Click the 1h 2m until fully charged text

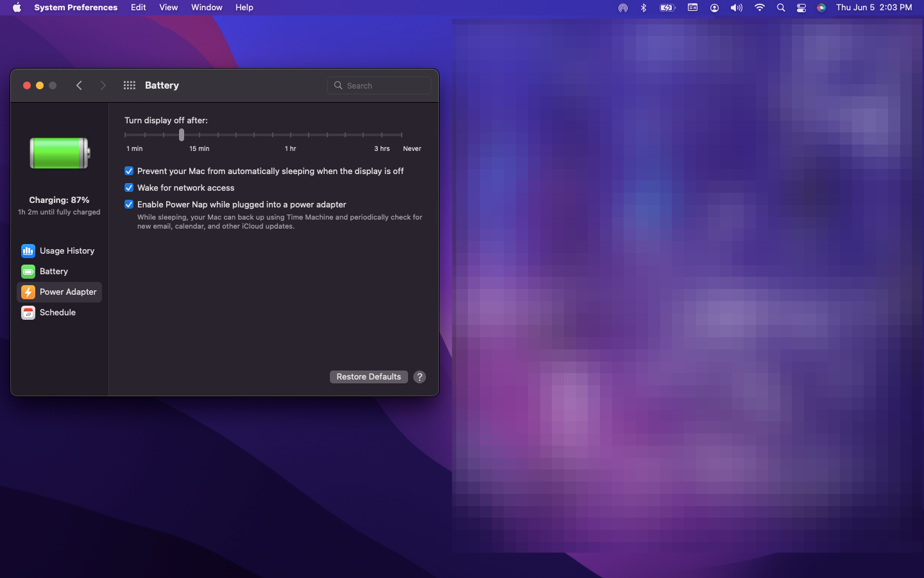(x=59, y=212)
